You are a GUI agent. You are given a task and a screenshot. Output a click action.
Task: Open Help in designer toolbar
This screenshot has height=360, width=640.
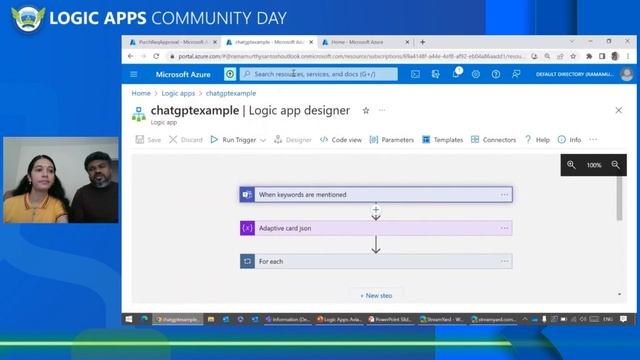(x=537, y=140)
